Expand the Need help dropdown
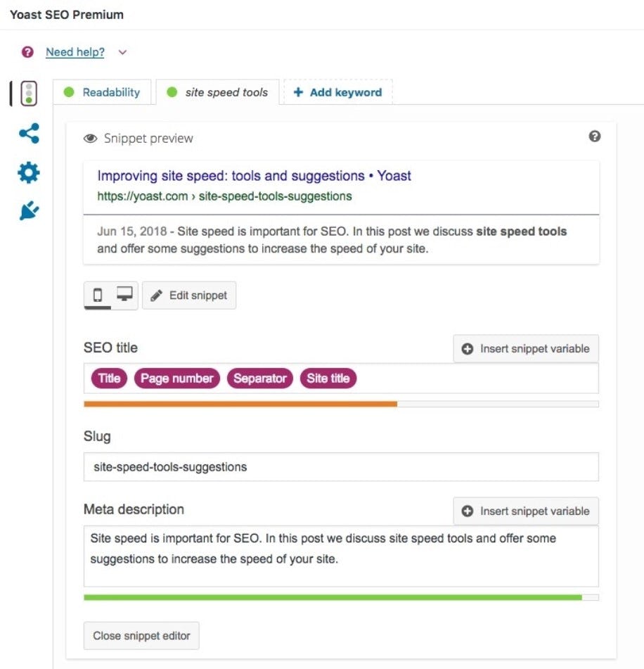This screenshot has height=669, width=644. (x=121, y=52)
